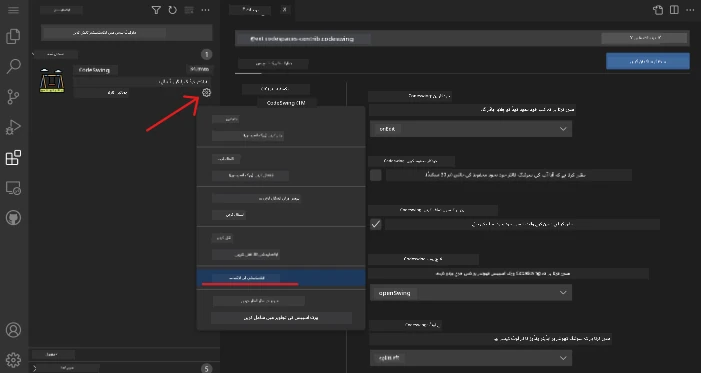
Task: Toggle the split editor layout icon
Action: coord(674,10)
